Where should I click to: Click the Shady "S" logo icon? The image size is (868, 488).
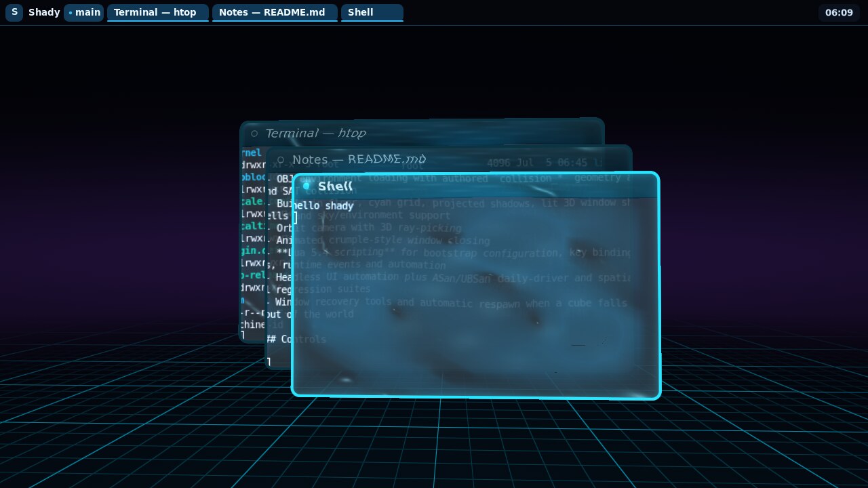pyautogui.click(x=14, y=12)
